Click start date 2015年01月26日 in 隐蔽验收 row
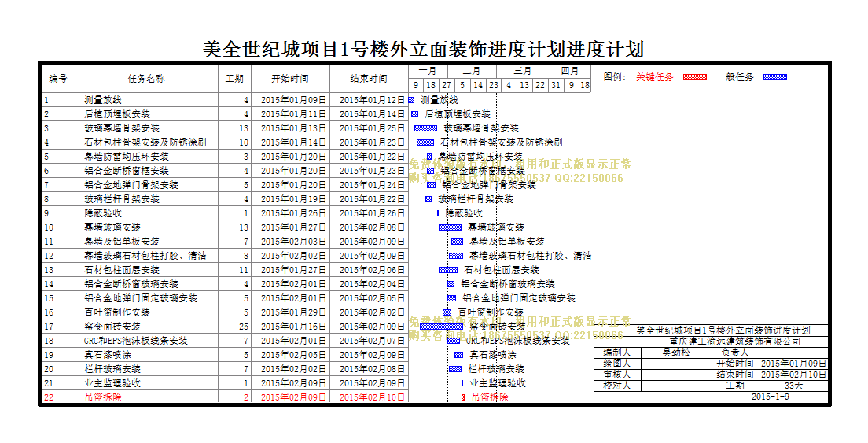This screenshot has width=868, height=443. [x=293, y=213]
